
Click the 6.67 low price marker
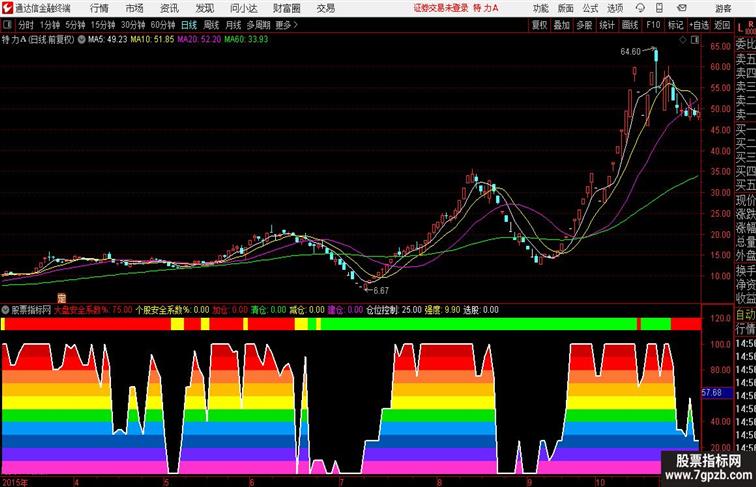coord(381,291)
